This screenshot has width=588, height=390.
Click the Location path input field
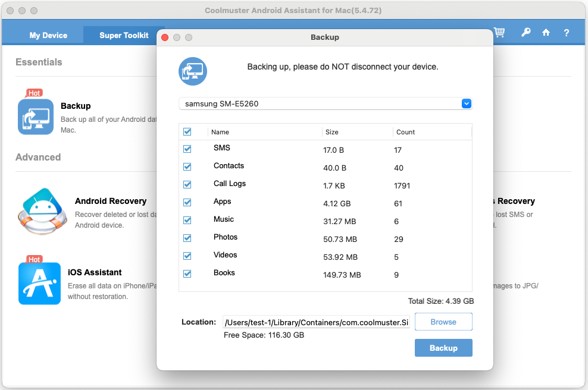pos(316,322)
